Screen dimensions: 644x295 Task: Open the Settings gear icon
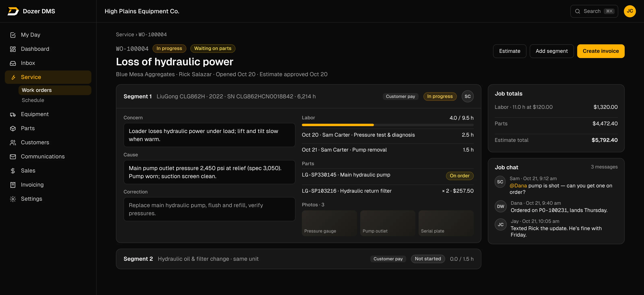point(13,199)
